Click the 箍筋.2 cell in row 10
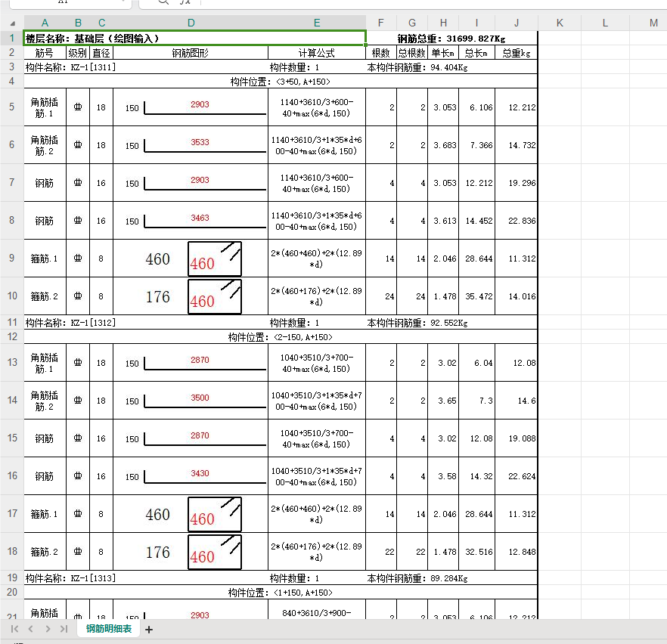 click(x=45, y=296)
